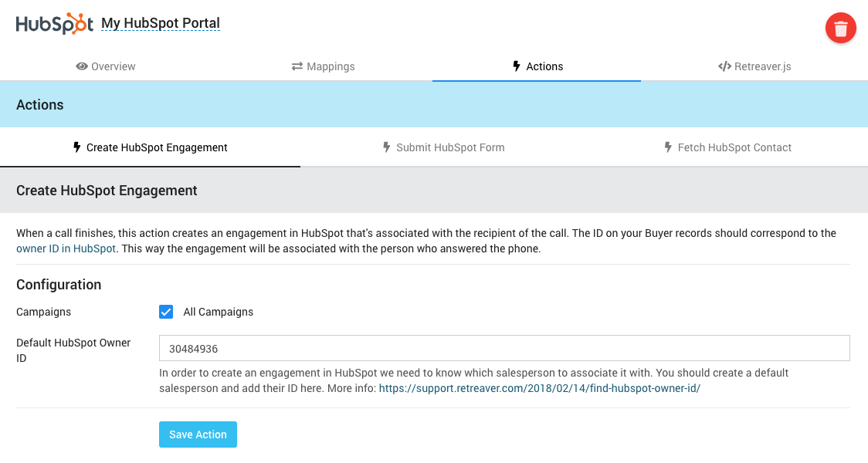
Task: Open the Overview tab
Action: (x=113, y=66)
